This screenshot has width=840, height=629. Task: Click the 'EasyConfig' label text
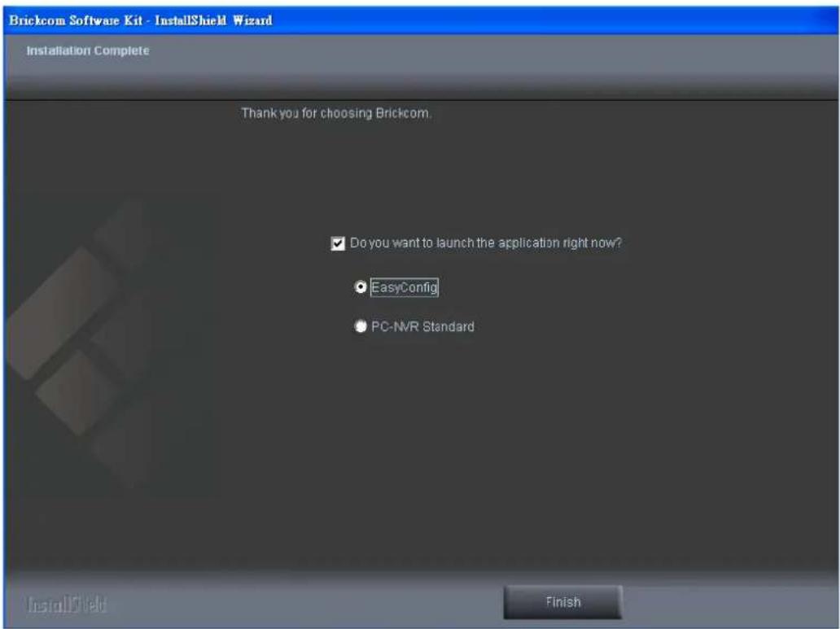[405, 288]
